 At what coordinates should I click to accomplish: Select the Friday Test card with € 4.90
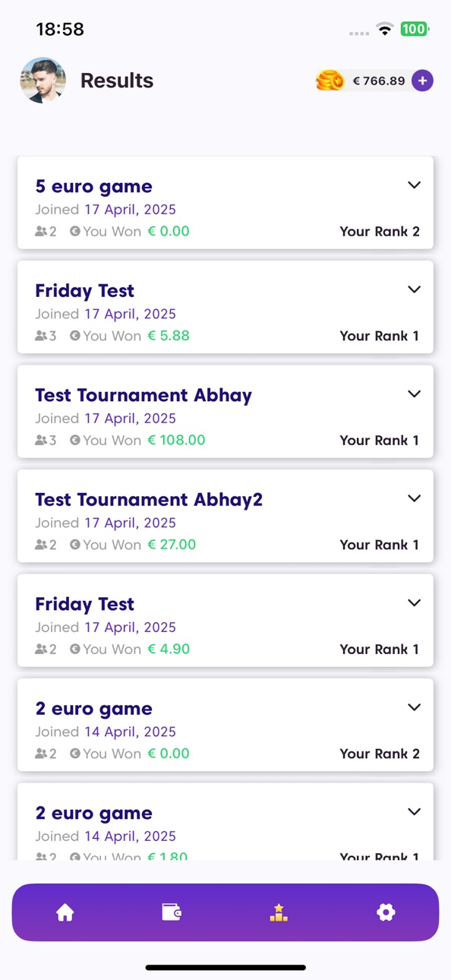click(225, 621)
